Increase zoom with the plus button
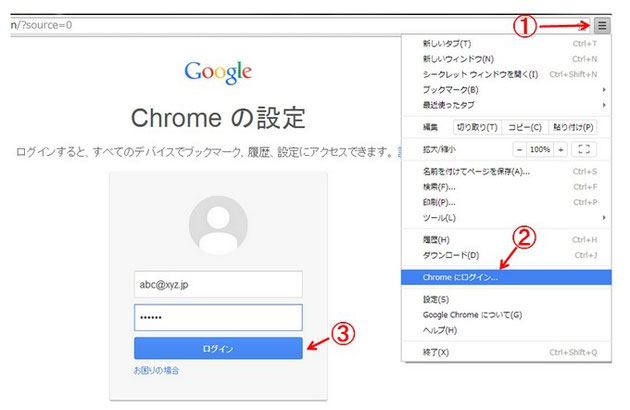 (x=560, y=150)
